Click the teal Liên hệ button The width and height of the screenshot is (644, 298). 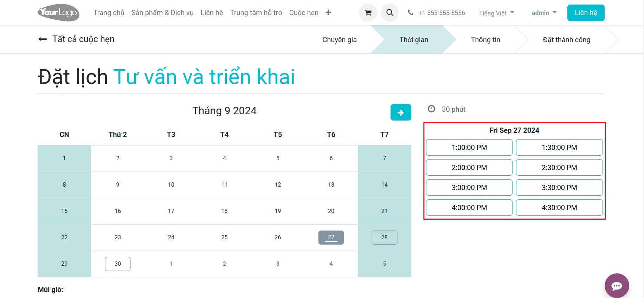pos(586,13)
